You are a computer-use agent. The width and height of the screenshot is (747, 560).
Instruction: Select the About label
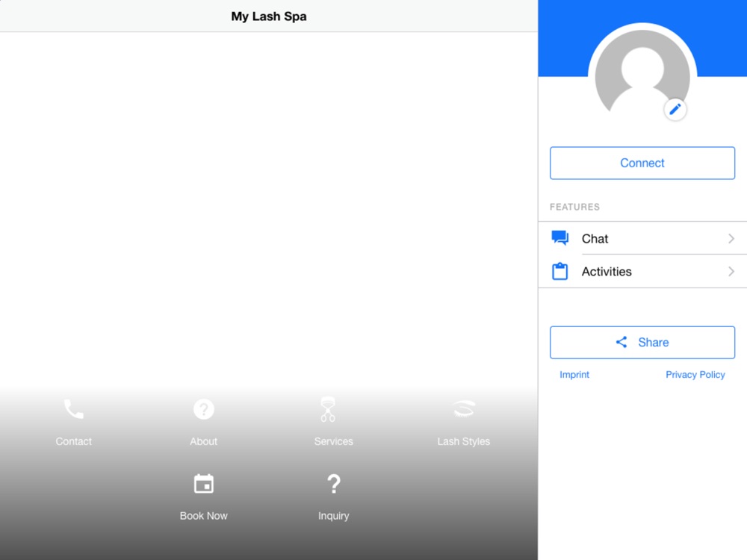[x=203, y=441]
